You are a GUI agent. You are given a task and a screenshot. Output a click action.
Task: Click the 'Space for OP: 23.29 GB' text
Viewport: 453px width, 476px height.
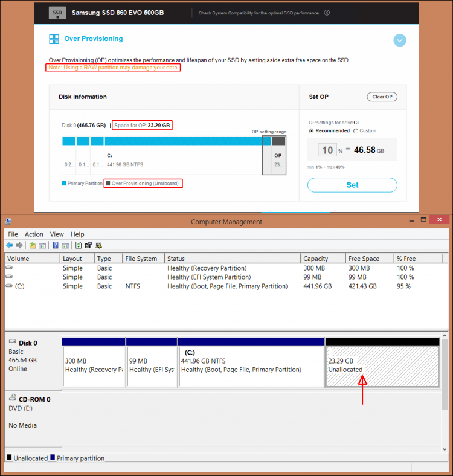[x=142, y=126]
